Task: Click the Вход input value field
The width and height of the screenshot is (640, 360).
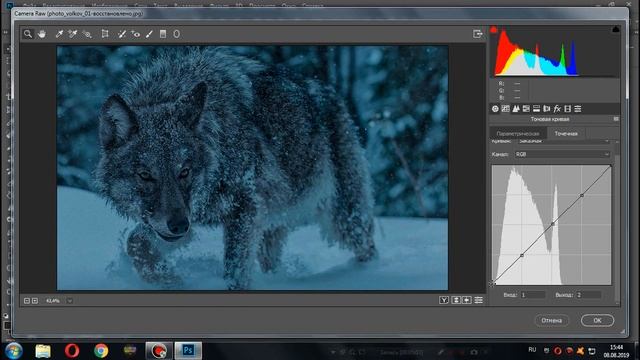Action: 533,295
